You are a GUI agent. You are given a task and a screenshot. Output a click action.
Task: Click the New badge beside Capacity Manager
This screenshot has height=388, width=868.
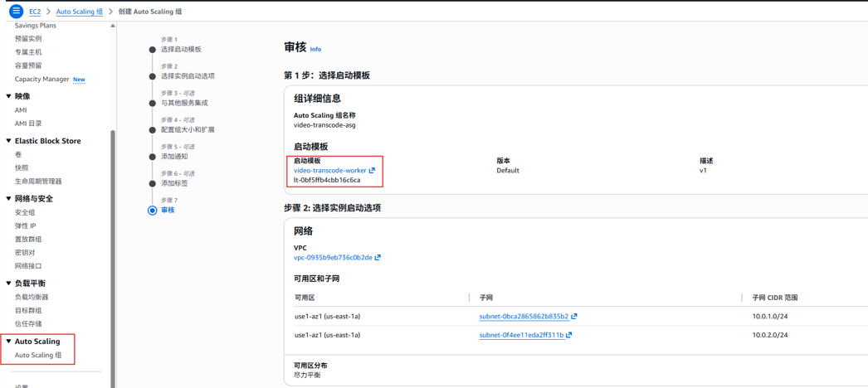coord(79,80)
